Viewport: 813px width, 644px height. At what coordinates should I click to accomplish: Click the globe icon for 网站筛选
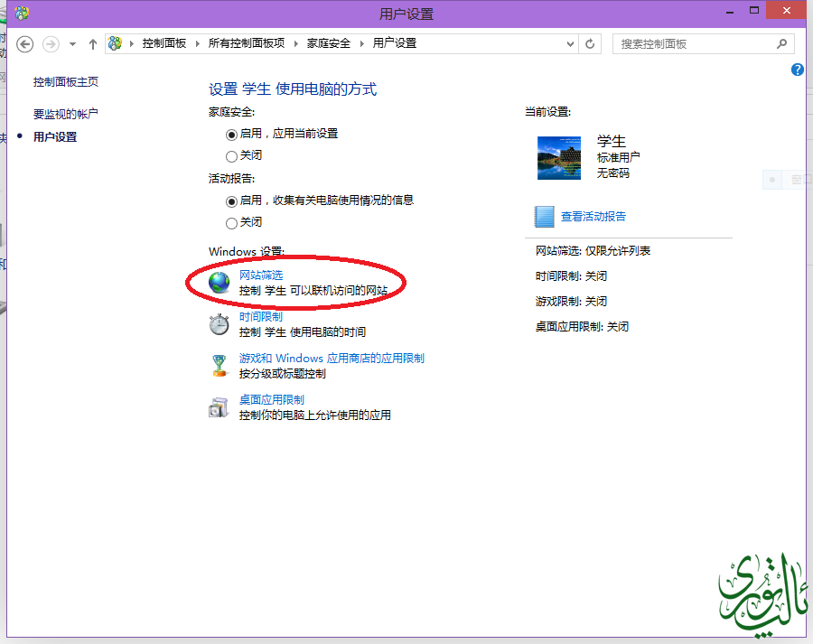(x=220, y=283)
